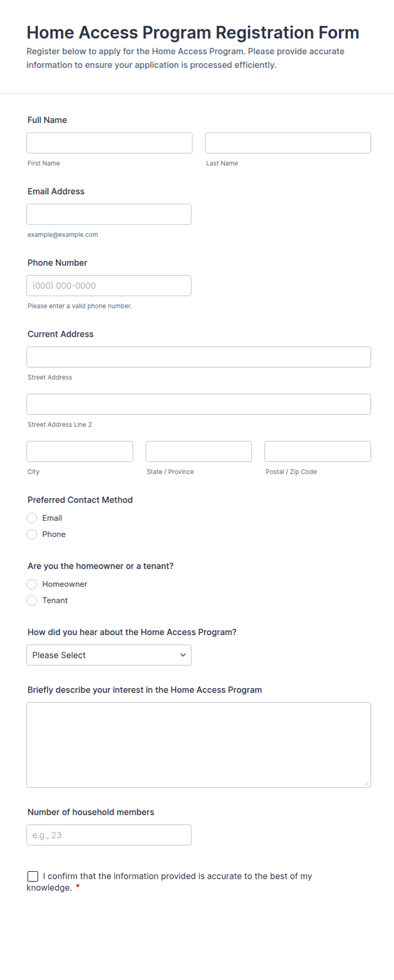Open the Please Select dropdown
This screenshot has width=394, height=980.
pyautogui.click(x=109, y=655)
